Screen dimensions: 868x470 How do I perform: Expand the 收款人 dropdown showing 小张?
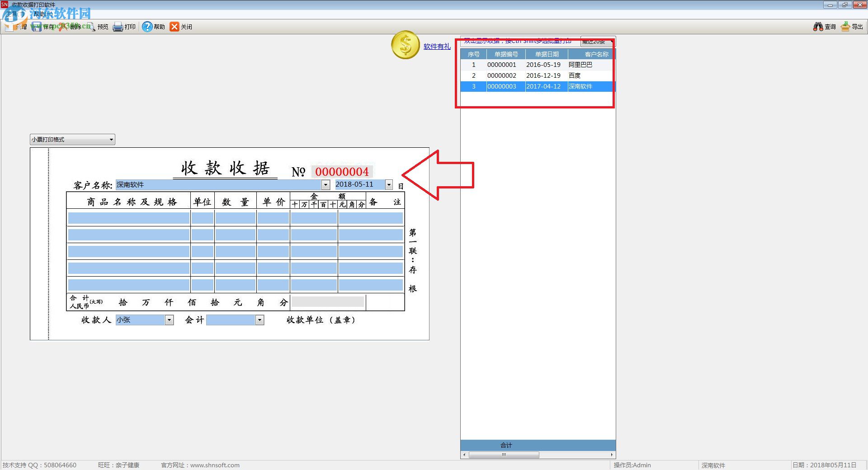pos(169,320)
